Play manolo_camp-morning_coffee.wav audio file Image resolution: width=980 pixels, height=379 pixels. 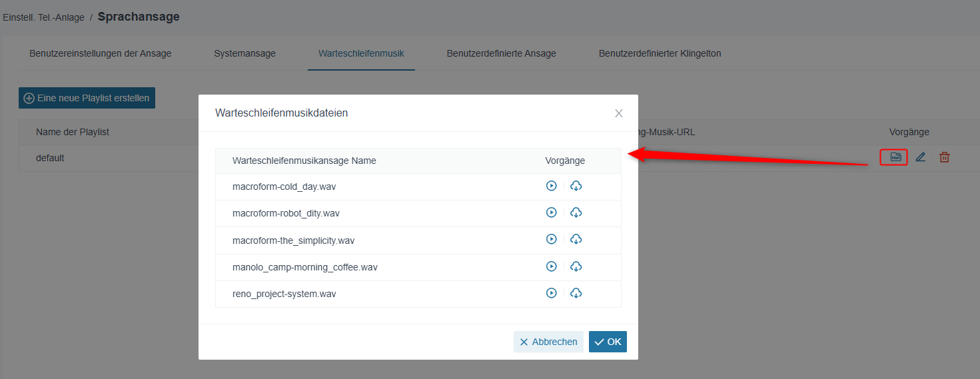tap(552, 266)
